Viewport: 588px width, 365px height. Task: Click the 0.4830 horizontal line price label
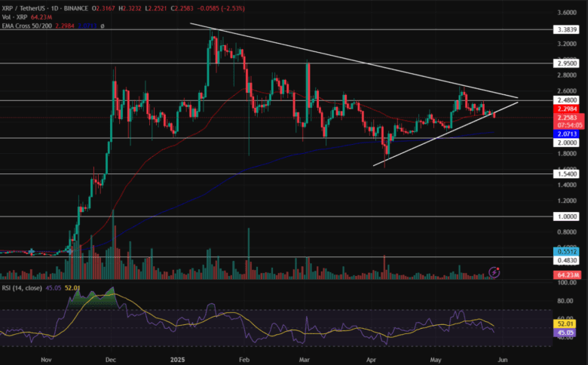566,260
